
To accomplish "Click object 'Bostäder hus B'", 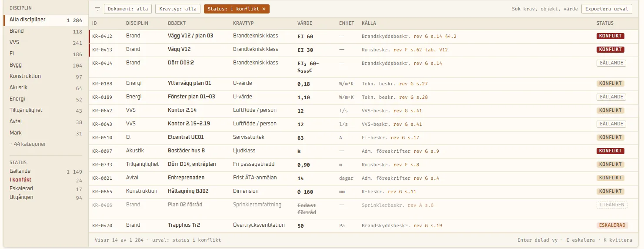I will [186, 151].
